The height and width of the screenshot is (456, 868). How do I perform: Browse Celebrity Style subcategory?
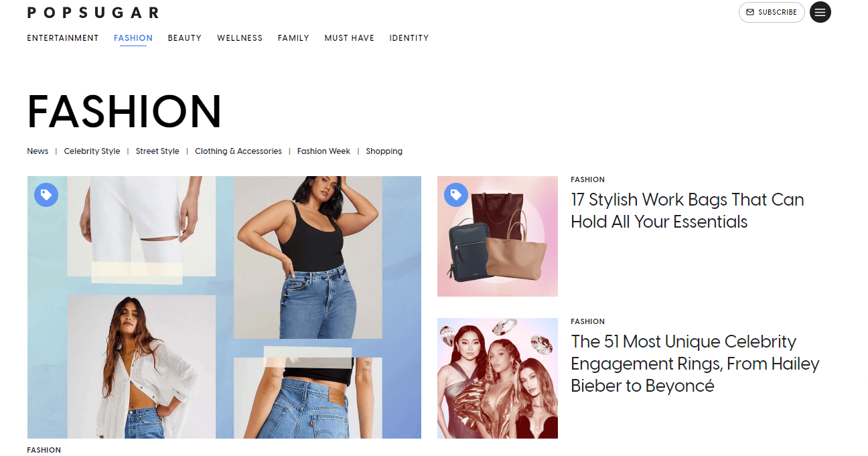[92, 151]
